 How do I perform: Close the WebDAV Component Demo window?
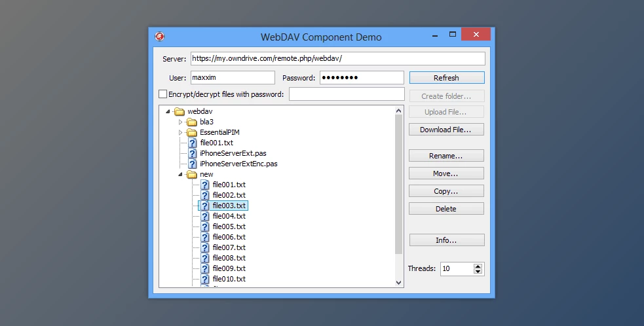click(x=476, y=35)
